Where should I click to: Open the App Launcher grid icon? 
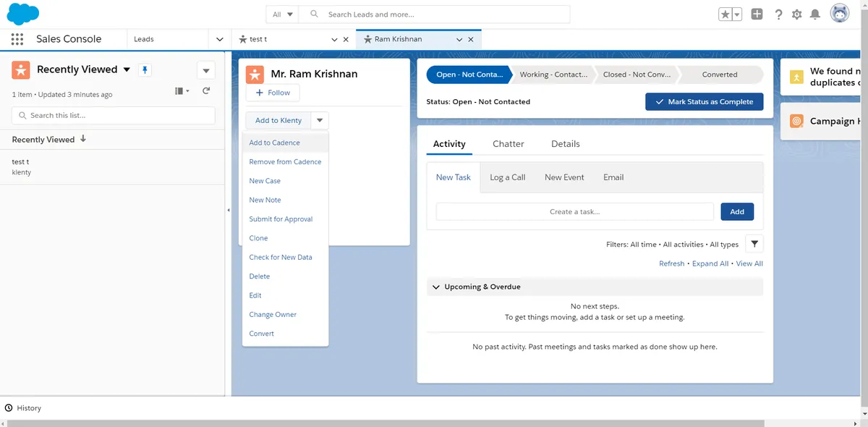(17, 39)
